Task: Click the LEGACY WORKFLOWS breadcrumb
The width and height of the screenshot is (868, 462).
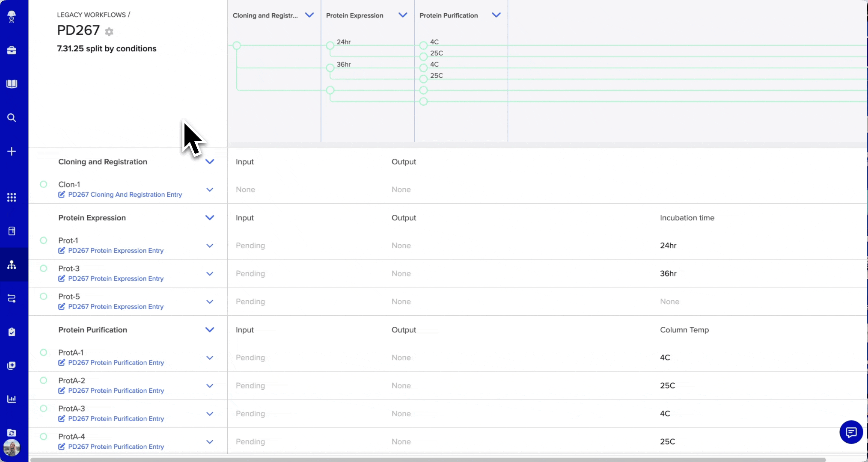Action: pos(90,14)
